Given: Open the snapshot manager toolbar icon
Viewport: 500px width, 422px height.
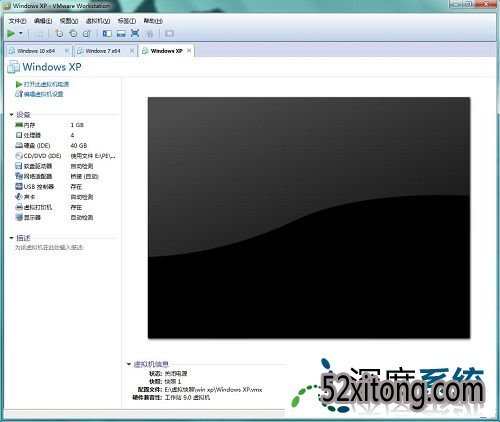Looking at the screenshot, I should pos(87,33).
